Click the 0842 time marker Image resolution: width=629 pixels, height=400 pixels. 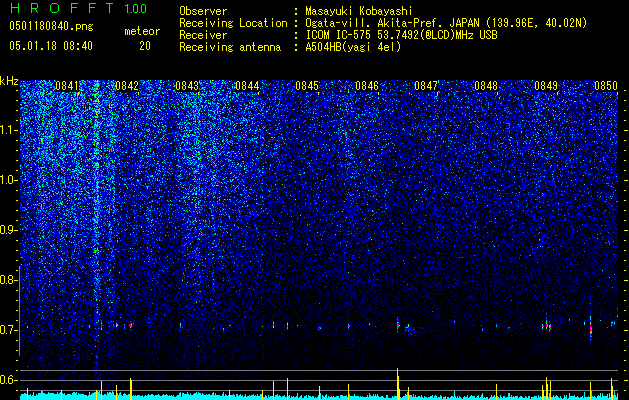tap(127, 86)
